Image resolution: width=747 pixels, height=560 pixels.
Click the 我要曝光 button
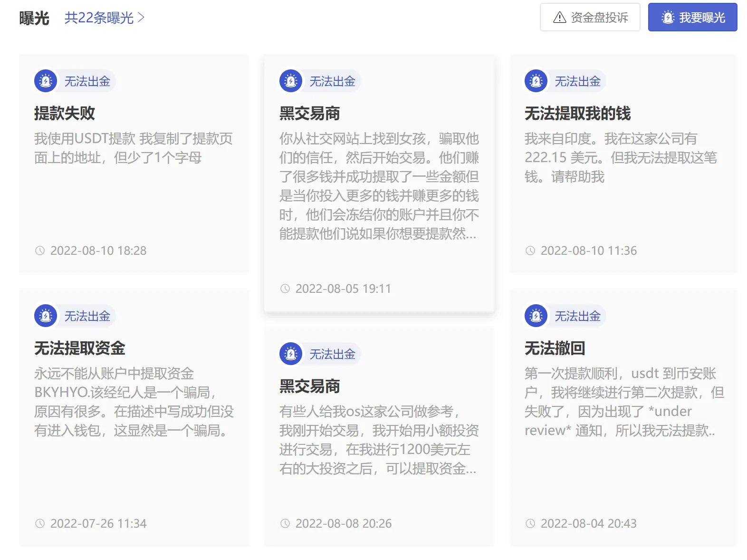pyautogui.click(x=693, y=17)
